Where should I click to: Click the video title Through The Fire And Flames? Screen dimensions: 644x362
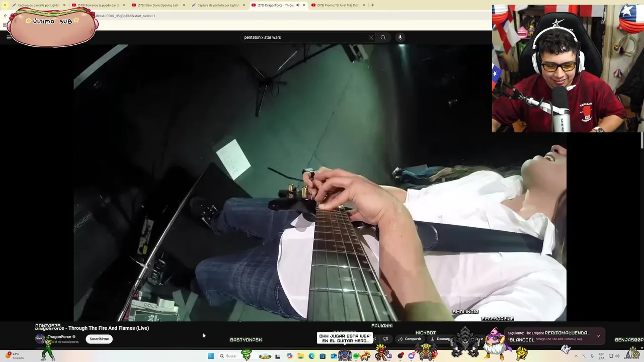coord(92,328)
